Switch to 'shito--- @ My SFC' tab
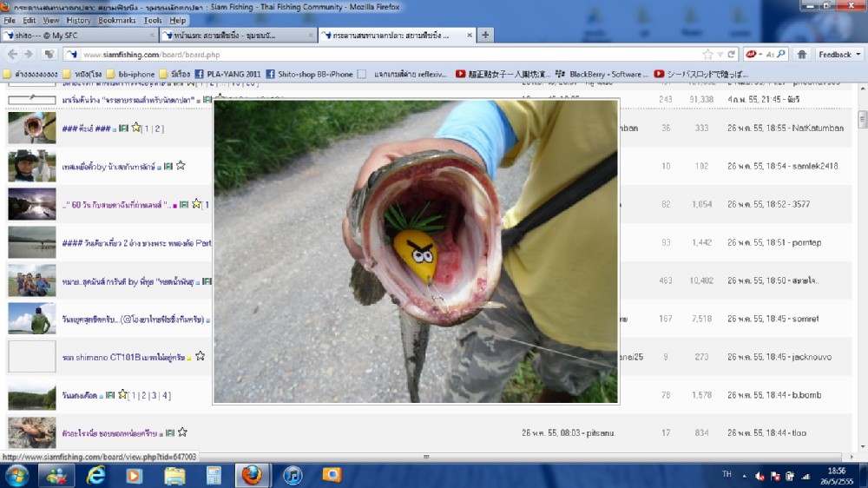The width and height of the screenshot is (868, 488). (79, 35)
